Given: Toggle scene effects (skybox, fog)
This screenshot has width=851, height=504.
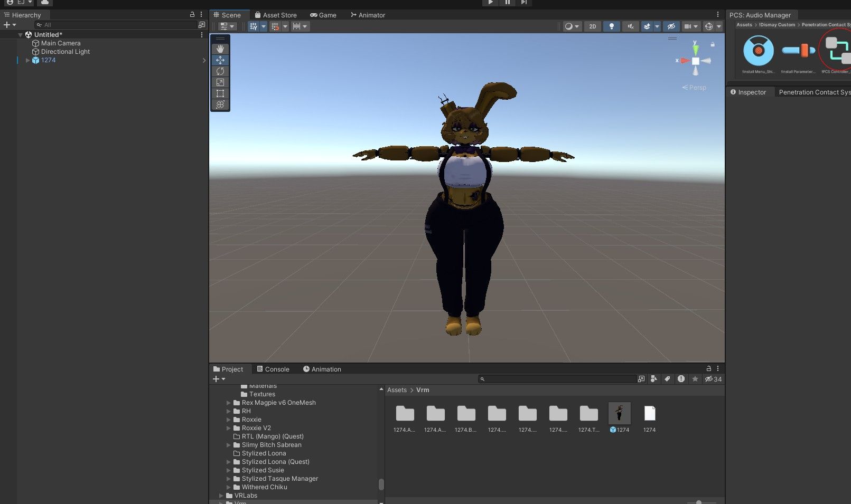Looking at the screenshot, I should (x=647, y=26).
